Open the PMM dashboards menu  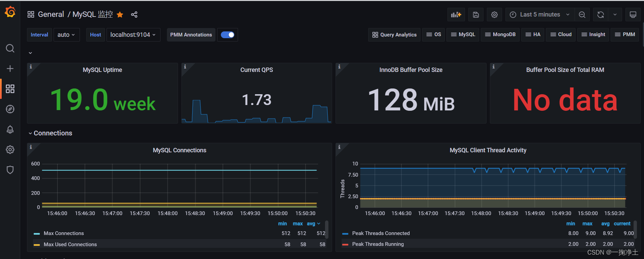pyautogui.click(x=625, y=35)
